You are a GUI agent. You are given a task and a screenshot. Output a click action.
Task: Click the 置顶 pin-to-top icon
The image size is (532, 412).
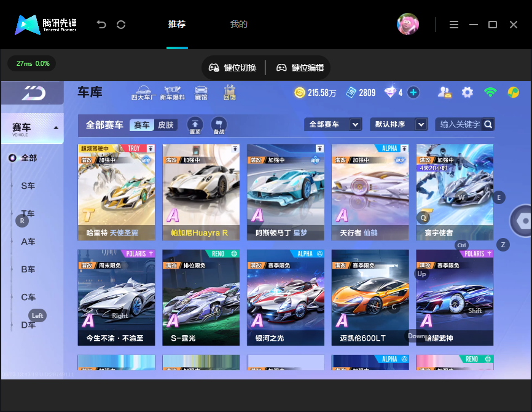click(195, 125)
